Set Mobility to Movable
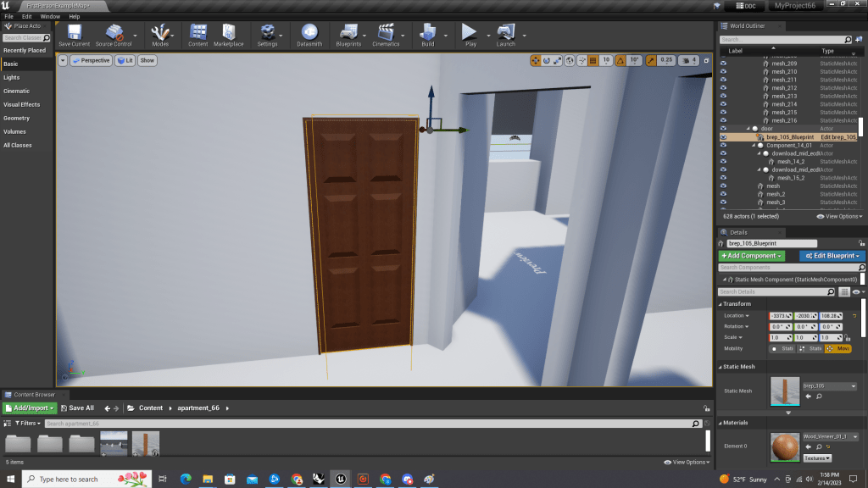Viewport: 868px width, 488px height. pyautogui.click(x=838, y=348)
